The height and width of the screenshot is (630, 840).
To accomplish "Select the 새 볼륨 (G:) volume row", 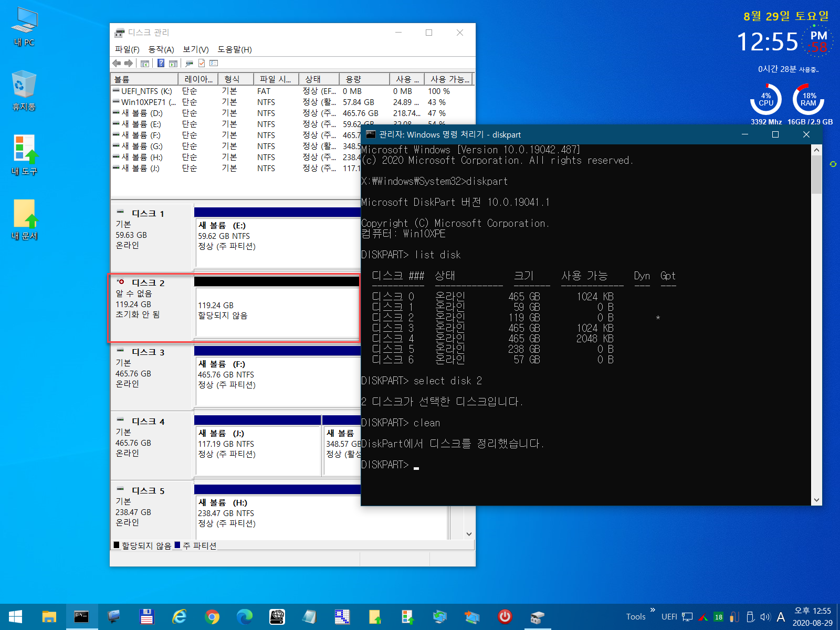I will click(236, 146).
